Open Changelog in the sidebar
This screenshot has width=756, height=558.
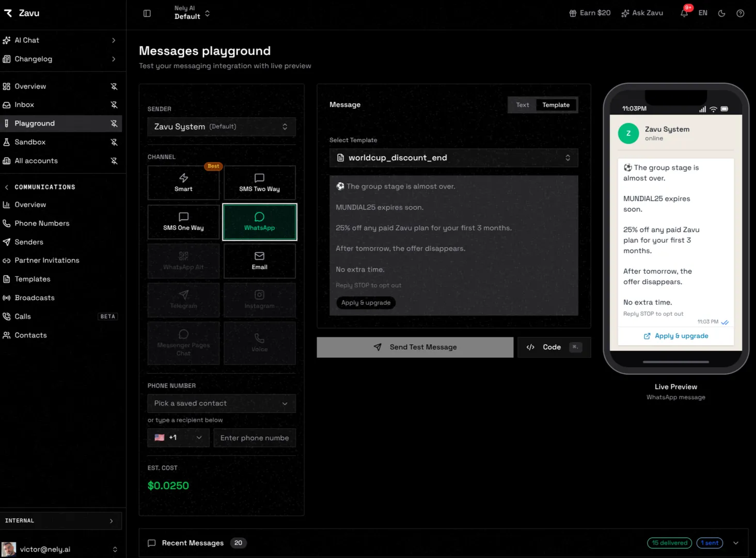[61, 59]
